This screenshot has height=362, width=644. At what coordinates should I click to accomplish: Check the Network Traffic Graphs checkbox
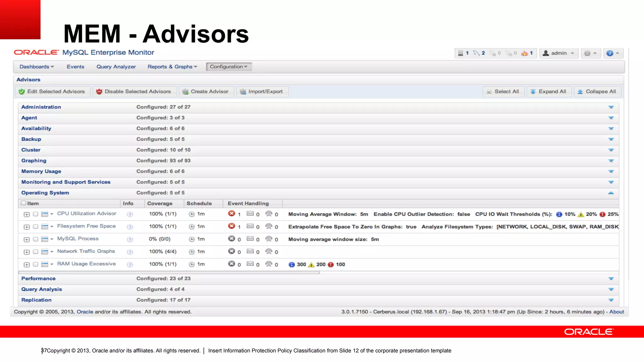pos(36,252)
